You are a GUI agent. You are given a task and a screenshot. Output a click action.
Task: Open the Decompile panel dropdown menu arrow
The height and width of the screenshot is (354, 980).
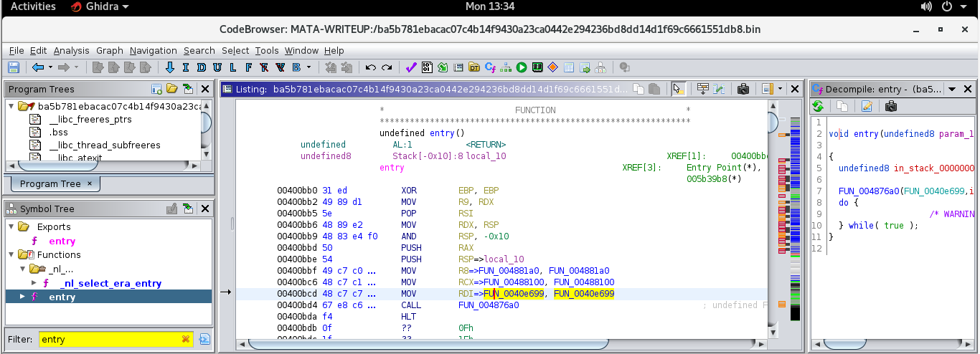pyautogui.click(x=951, y=89)
